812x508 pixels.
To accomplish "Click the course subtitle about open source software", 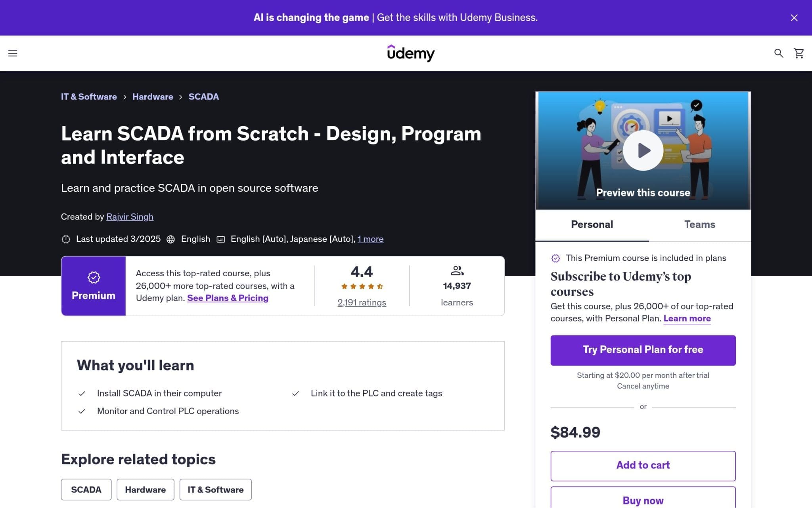I will click(x=190, y=188).
